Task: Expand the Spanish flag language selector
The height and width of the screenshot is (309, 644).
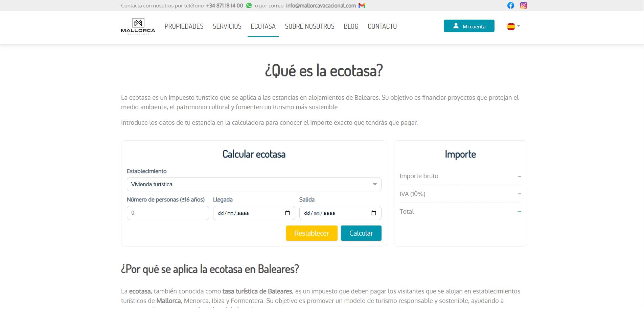Action: click(x=513, y=26)
